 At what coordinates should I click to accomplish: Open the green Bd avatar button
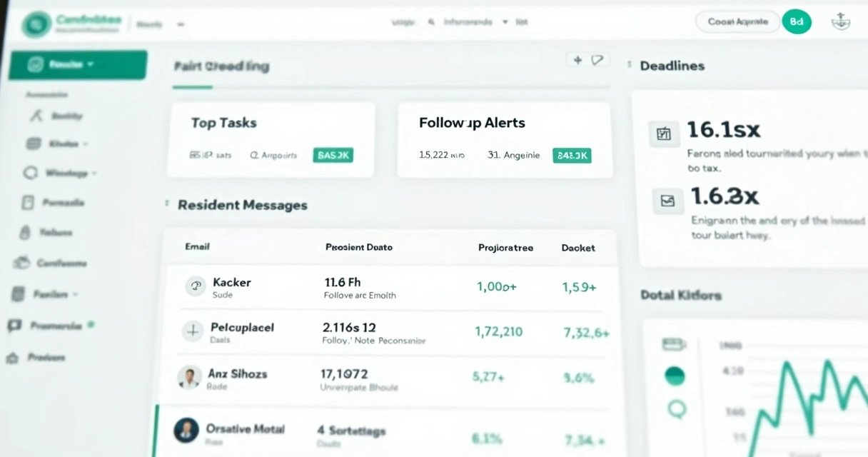[x=797, y=21]
